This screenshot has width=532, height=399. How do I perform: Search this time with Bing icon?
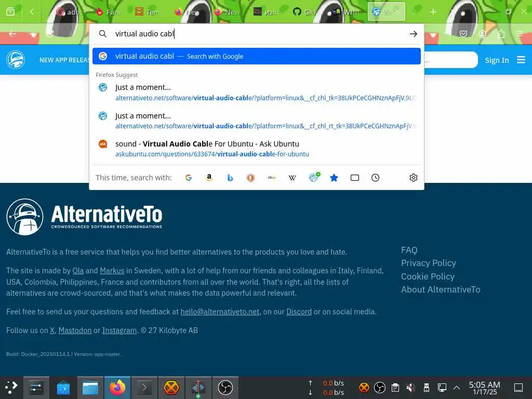(230, 178)
